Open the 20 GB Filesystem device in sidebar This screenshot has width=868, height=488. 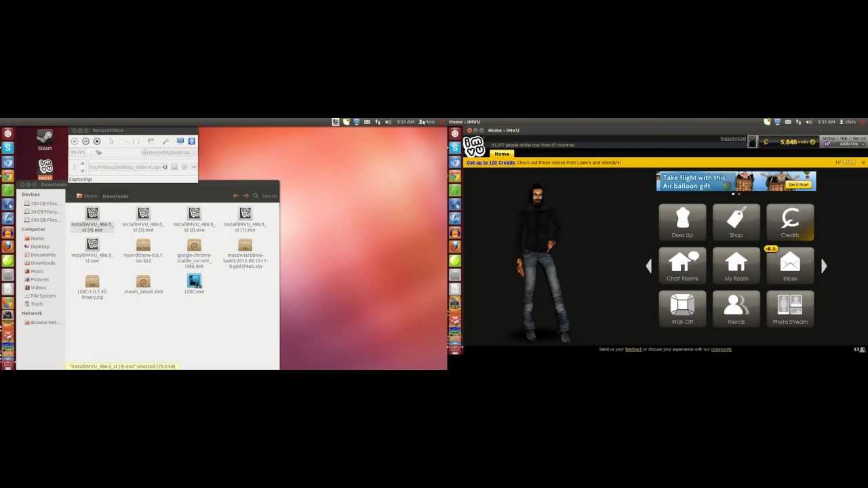coord(41,211)
